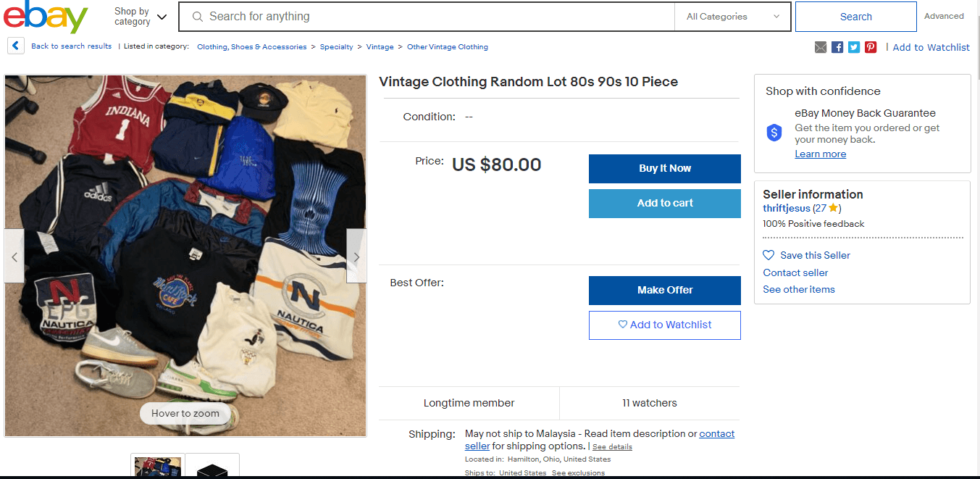Go to Clothing, Shoes & Accessories breadcrumb
Image resolution: width=980 pixels, height=479 pixels.
(x=251, y=47)
